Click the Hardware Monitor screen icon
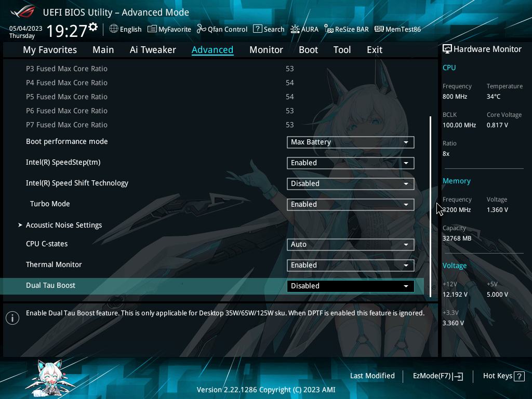 [x=447, y=49]
